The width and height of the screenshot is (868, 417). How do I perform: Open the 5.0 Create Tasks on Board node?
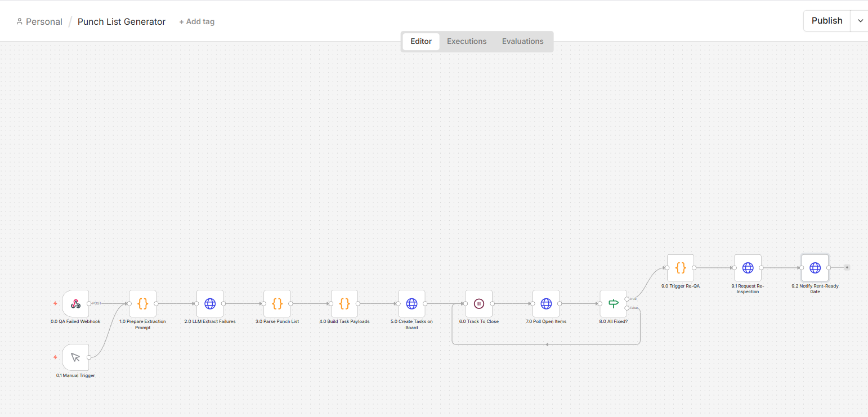(x=411, y=304)
